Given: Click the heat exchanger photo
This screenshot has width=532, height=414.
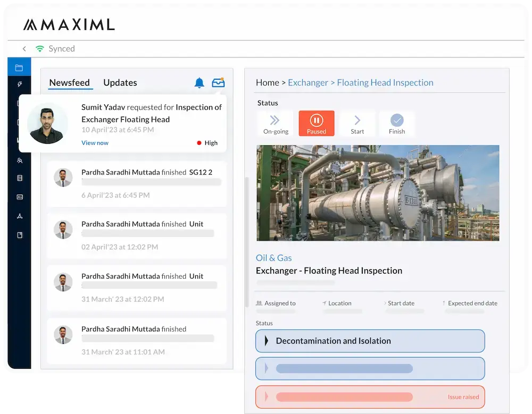Looking at the screenshot, I should (378, 193).
